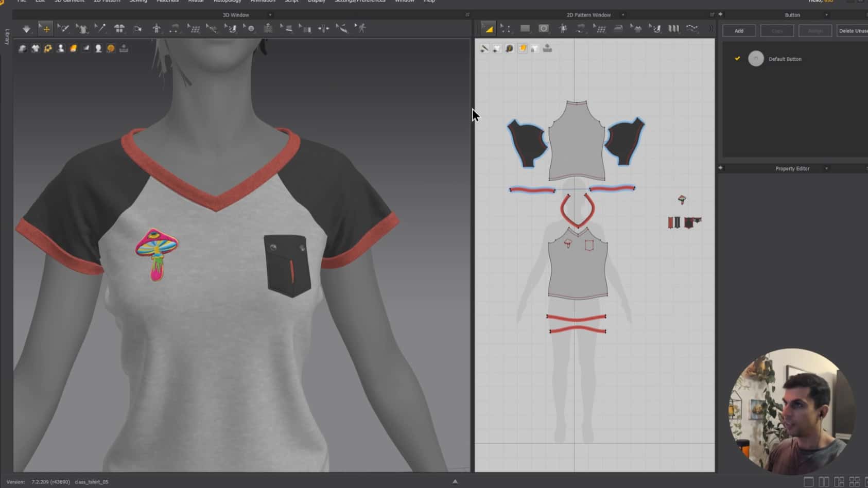Expand the 2D toolbar overflow chevron
Viewport: 868px width, 488px height.
tap(711, 29)
